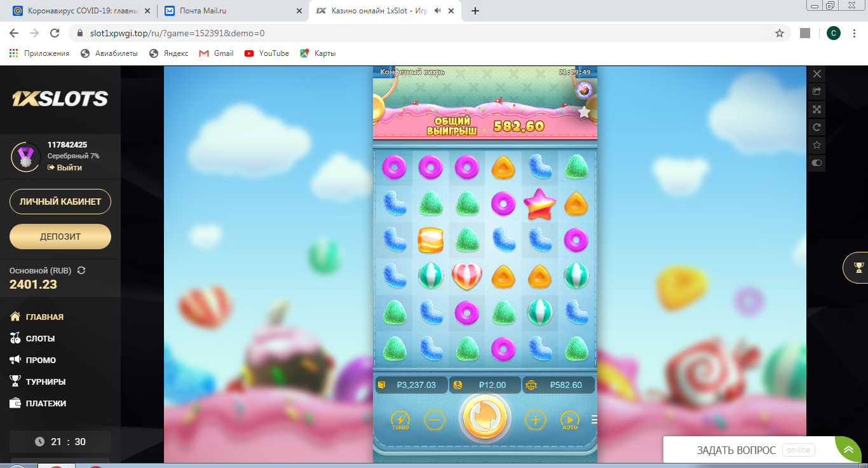Click the white star in the game header
This screenshot has height=468, width=868.
click(584, 113)
